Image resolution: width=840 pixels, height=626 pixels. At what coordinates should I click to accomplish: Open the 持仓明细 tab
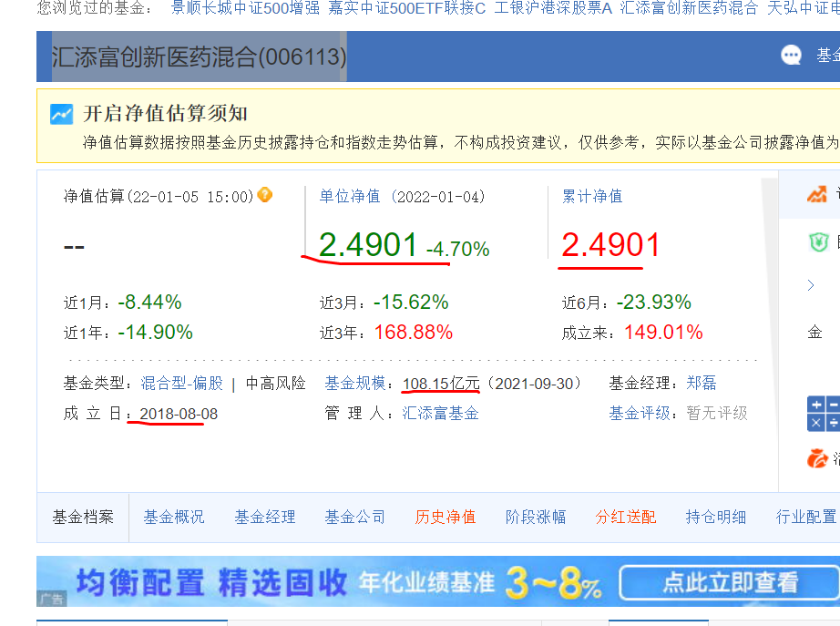click(x=716, y=518)
